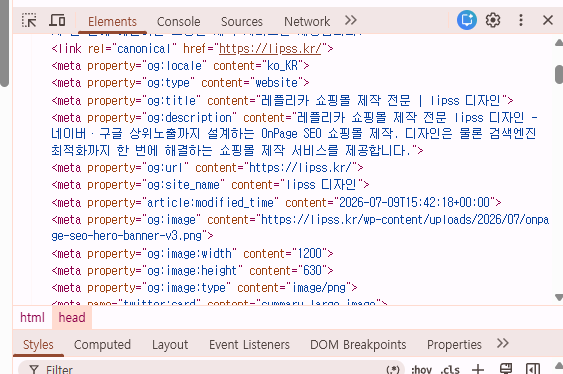Show more styles pane tabs
The width and height of the screenshot is (563, 374).
[503, 343]
